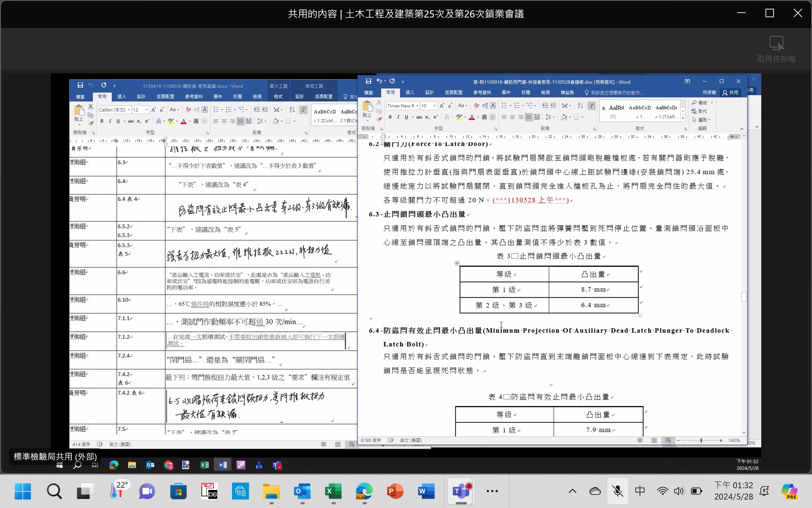Insert enclosed character 字 in left Word window
This screenshot has height=508, width=812.
click(204, 121)
